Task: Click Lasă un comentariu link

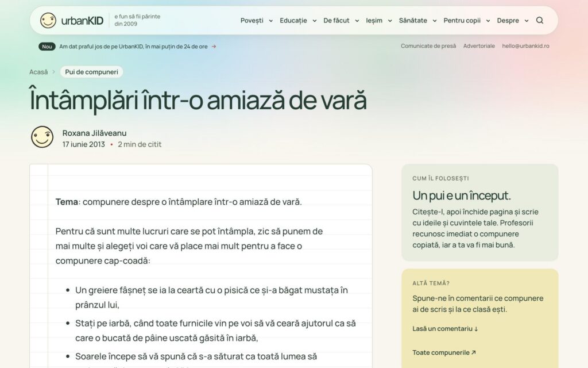Action: [445, 328]
